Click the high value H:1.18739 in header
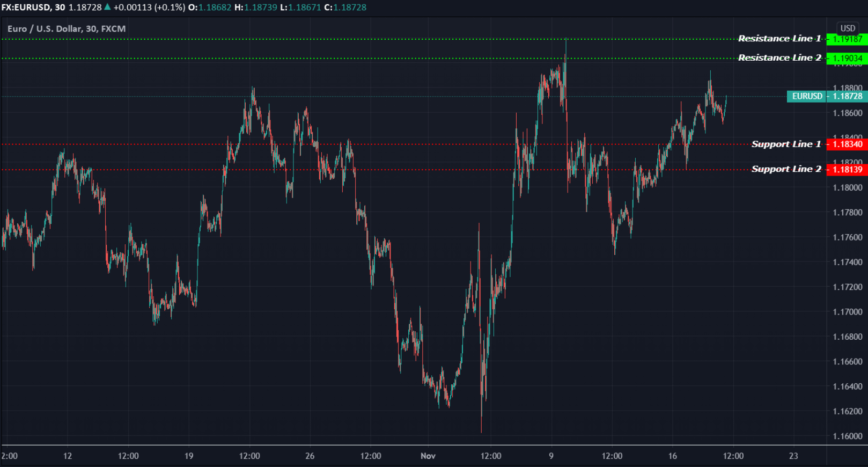The image size is (868, 467). pyautogui.click(x=256, y=8)
